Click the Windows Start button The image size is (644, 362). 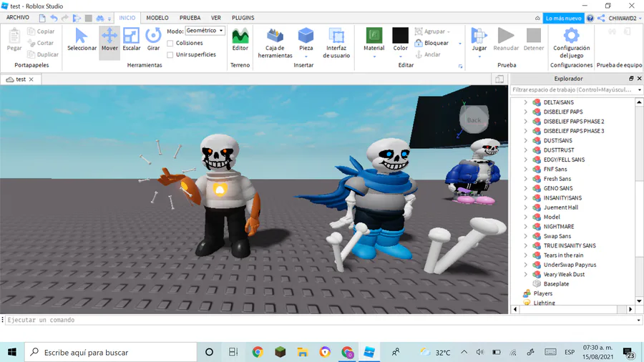click(12, 352)
